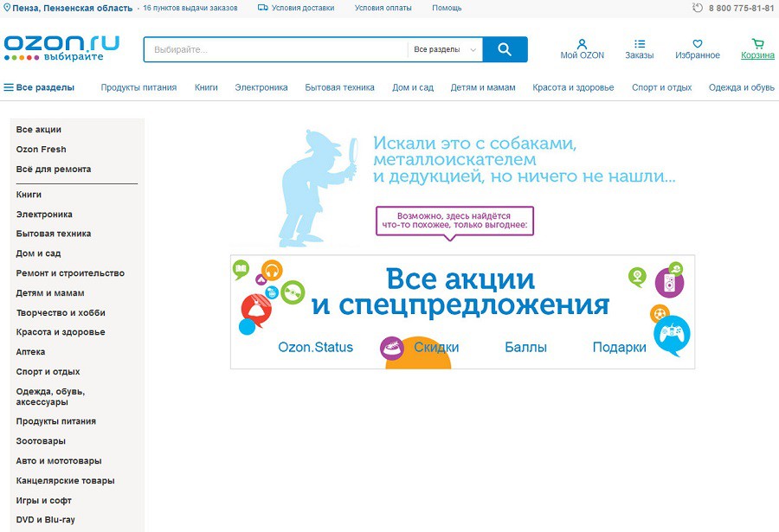Click the 24-hour phone icon
This screenshot has height=532, width=779.
pos(698,8)
